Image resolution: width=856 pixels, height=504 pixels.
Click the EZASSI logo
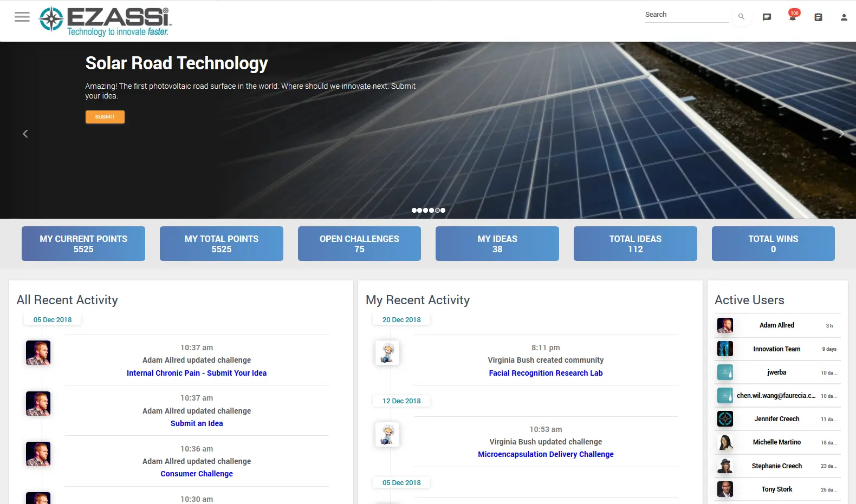click(x=106, y=21)
